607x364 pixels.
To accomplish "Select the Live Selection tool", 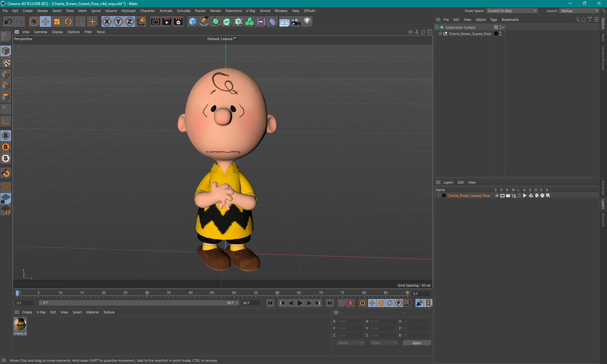I will click(34, 21).
